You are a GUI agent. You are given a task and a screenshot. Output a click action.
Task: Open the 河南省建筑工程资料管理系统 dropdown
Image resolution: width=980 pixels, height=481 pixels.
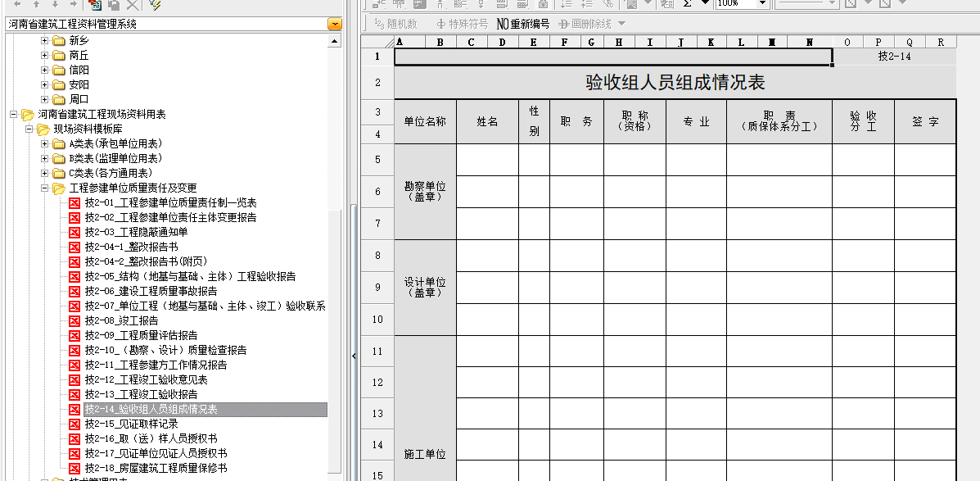coord(334,24)
